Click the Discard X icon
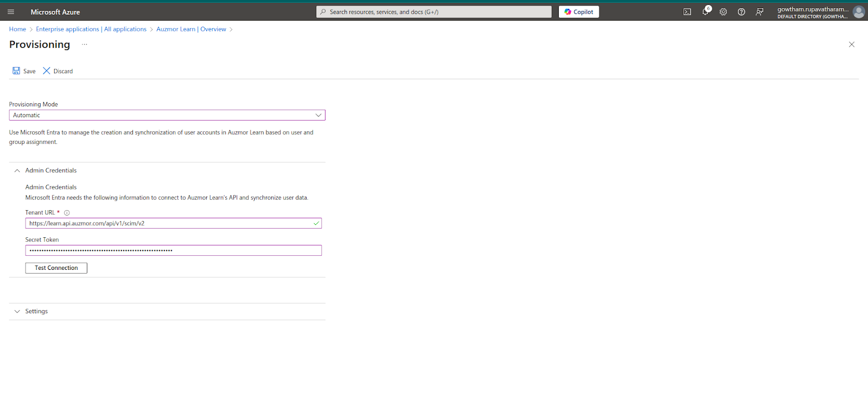 tap(47, 71)
